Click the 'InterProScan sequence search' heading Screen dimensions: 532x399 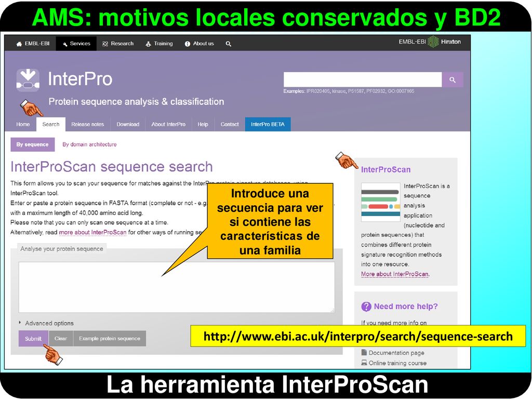(112, 167)
